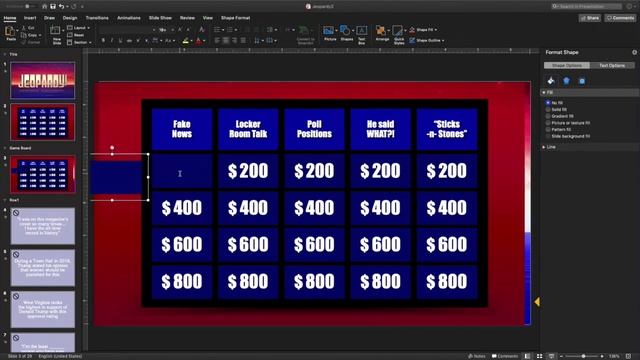Viewport: 640px width, 360px height.
Task: Click the zoom slider handle
Action: coord(584,356)
